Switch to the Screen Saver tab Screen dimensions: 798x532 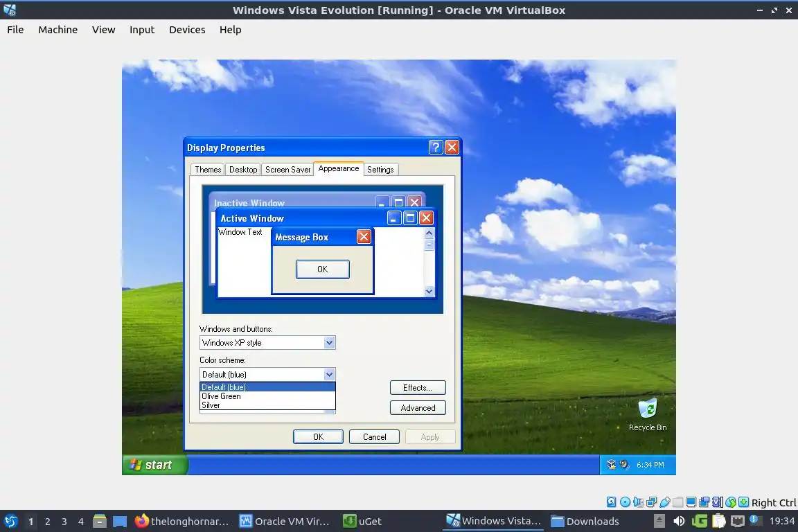(x=287, y=170)
